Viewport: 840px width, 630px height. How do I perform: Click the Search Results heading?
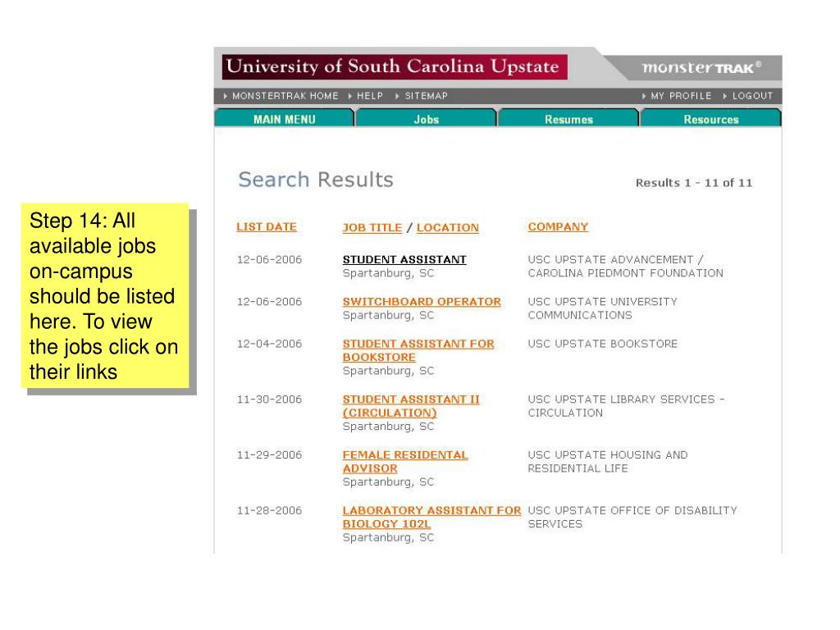click(316, 180)
